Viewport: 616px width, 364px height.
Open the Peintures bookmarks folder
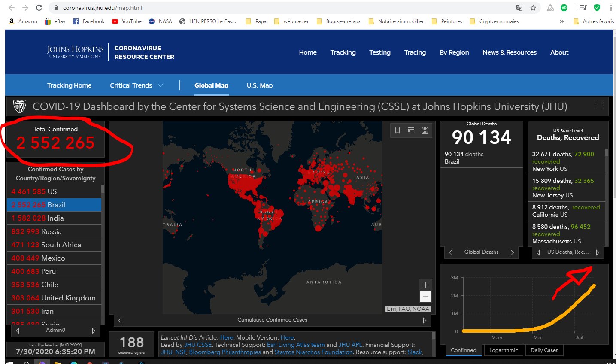pos(447,21)
